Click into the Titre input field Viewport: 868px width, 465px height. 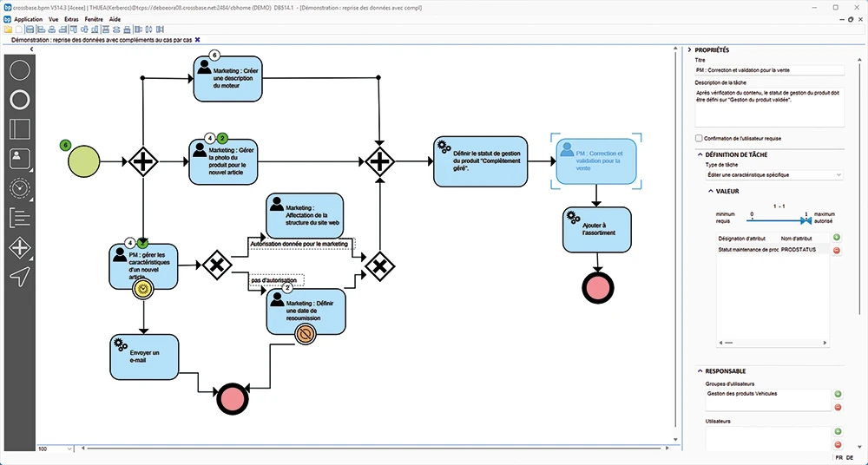769,70
